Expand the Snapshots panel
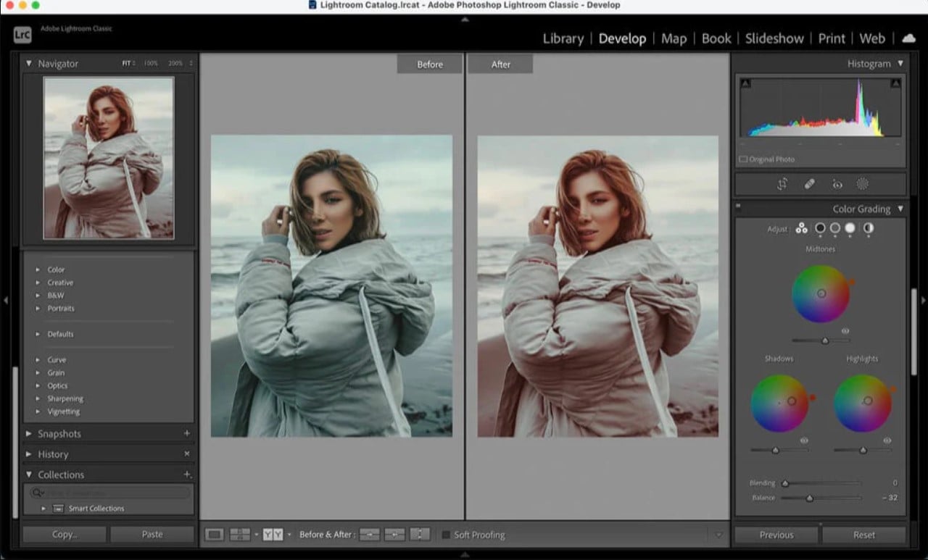Viewport: 928px width, 560px height. tap(29, 434)
